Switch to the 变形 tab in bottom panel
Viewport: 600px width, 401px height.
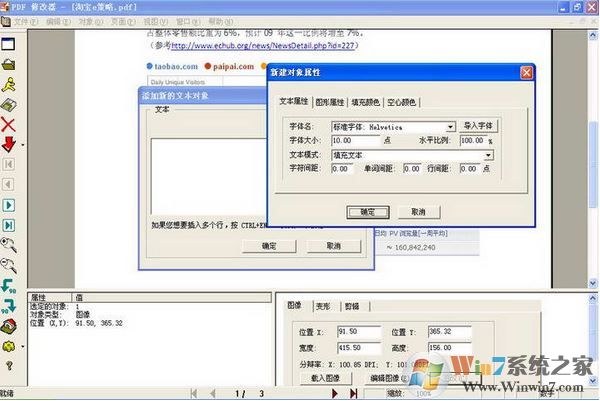pos(323,306)
